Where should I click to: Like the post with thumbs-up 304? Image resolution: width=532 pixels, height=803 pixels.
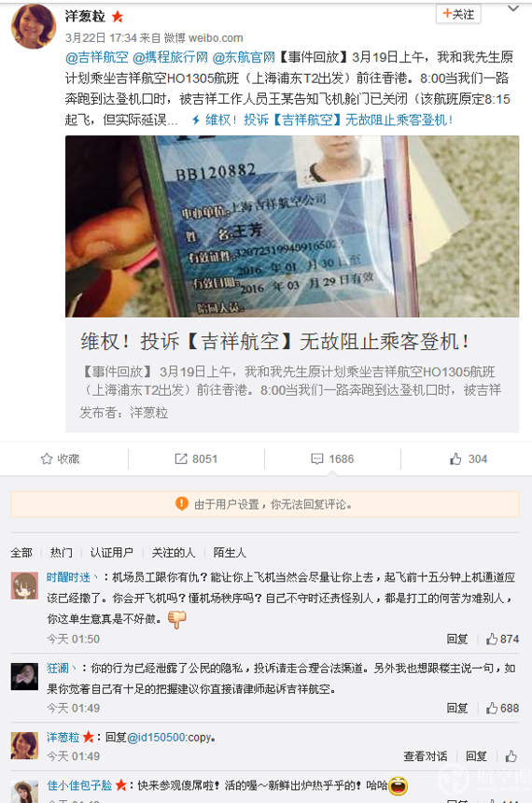pos(455,458)
